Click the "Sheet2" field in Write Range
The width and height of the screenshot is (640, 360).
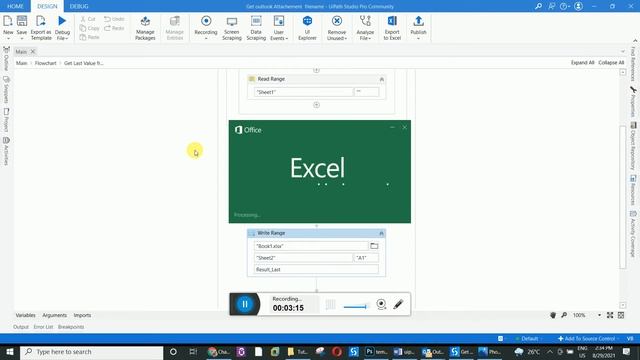pos(303,258)
